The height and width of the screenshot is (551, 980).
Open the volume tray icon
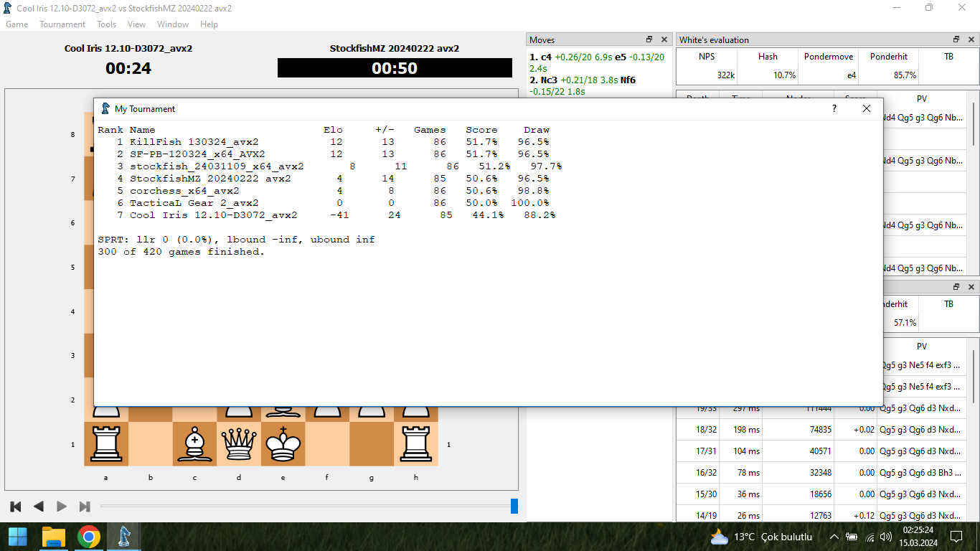coord(887,537)
